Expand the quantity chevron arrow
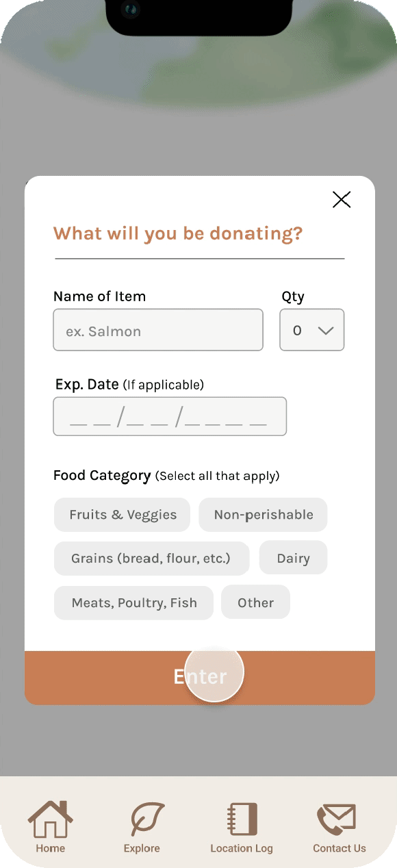The image size is (397, 868). 326,331
